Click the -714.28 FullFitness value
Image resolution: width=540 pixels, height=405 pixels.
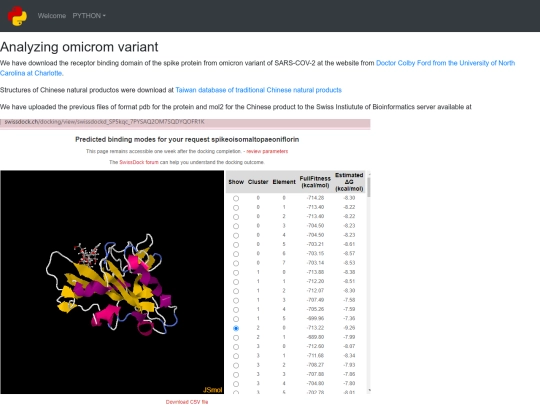pyautogui.click(x=315, y=198)
